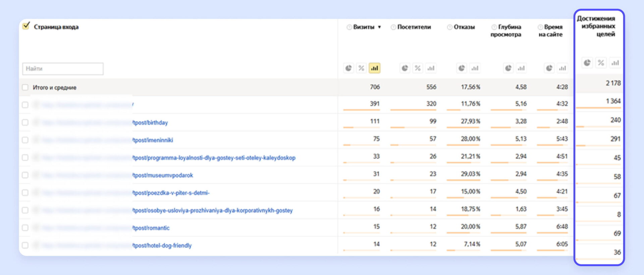Toggle the Страница входа header checkbox
This screenshot has width=644, height=275.
26,26
